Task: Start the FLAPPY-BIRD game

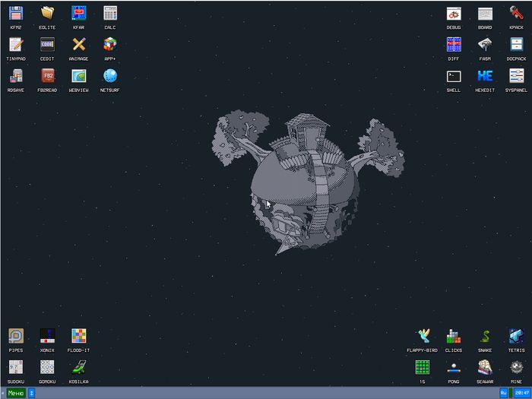Action: pos(423,337)
